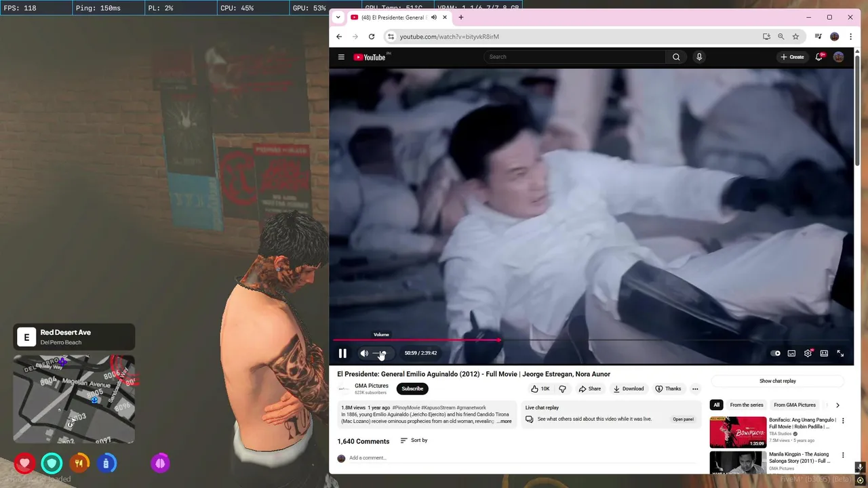Switch to theater mode
Viewport: 868px width, 488px height.
point(824,353)
